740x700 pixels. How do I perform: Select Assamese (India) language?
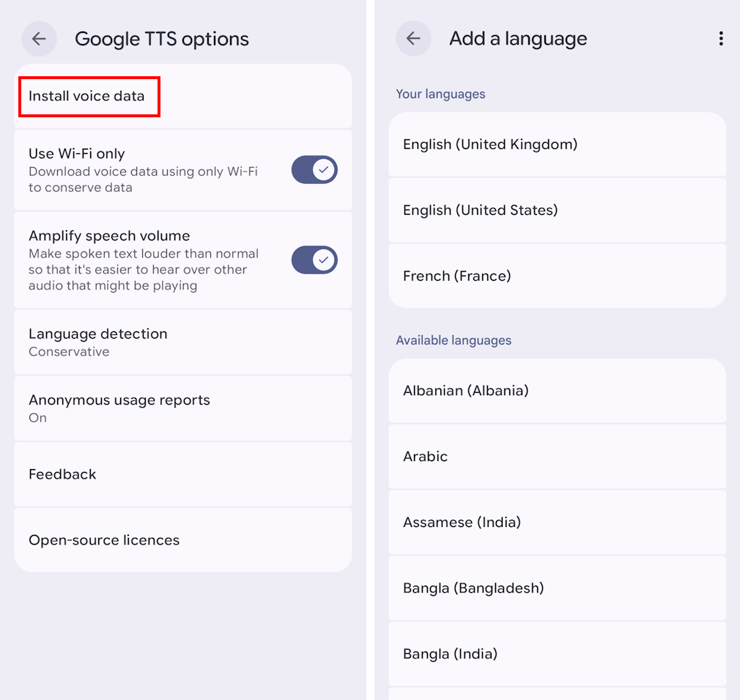point(558,522)
